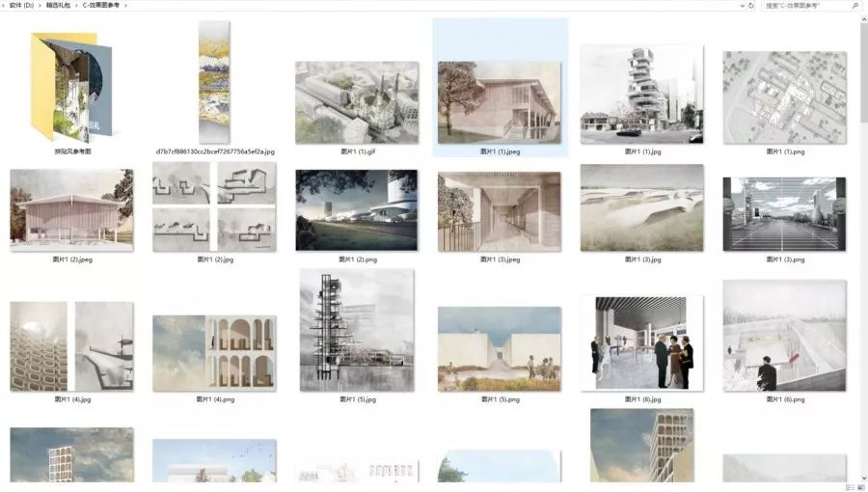Click the file name 图片1 (3).jpeg

[x=500, y=260]
